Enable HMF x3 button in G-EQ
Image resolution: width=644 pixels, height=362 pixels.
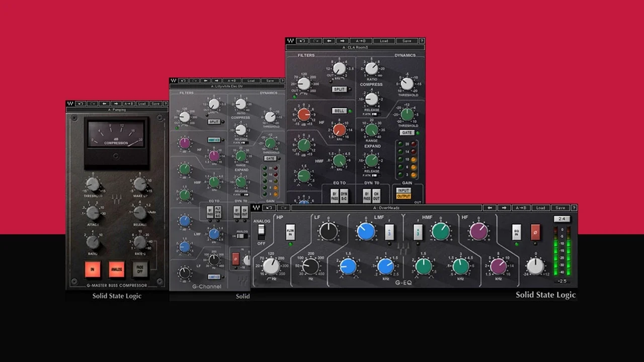[x=418, y=232]
